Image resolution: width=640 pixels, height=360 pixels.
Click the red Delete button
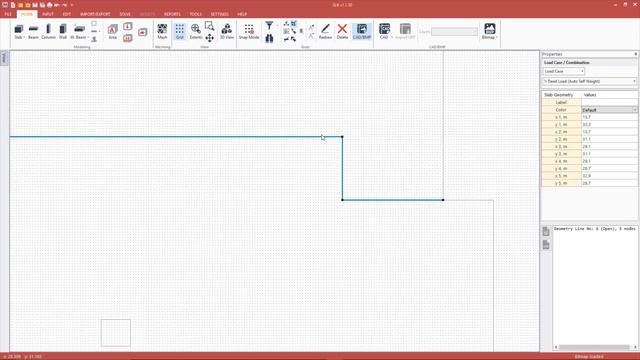click(x=342, y=31)
